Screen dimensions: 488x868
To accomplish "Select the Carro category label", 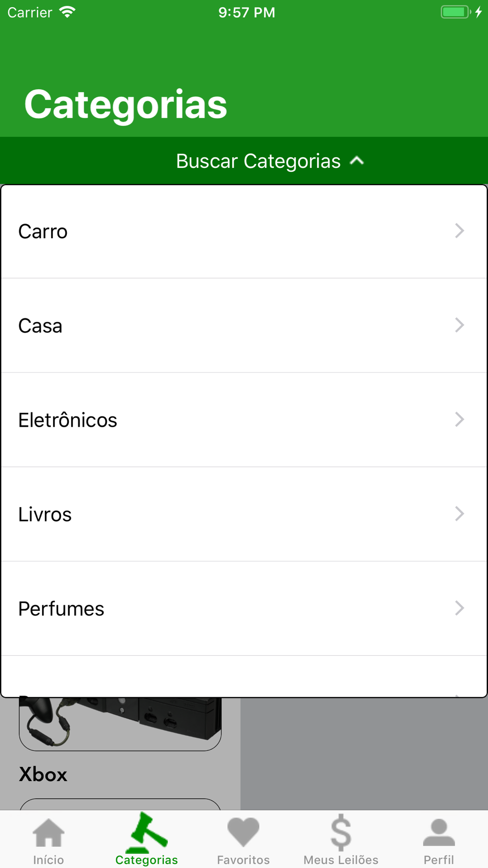I will (43, 231).
